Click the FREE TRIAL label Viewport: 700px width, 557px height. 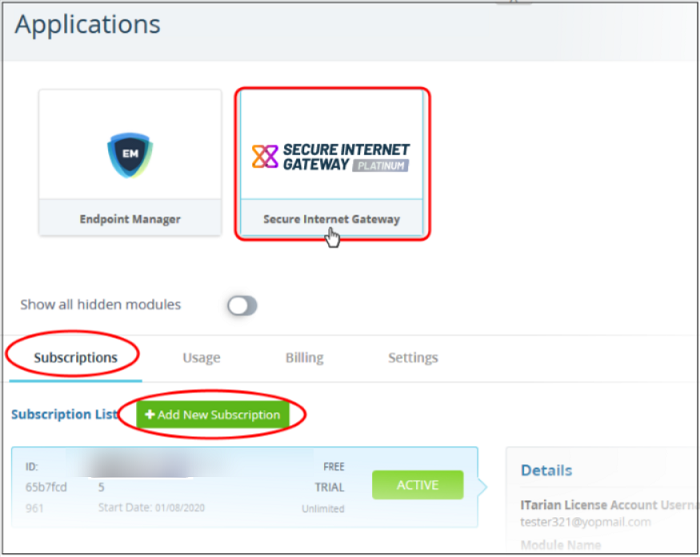[x=329, y=477]
